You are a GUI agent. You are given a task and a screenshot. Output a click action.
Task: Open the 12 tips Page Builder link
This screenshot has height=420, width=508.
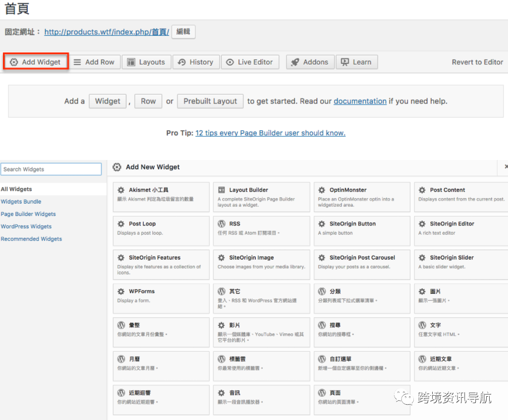270,133
